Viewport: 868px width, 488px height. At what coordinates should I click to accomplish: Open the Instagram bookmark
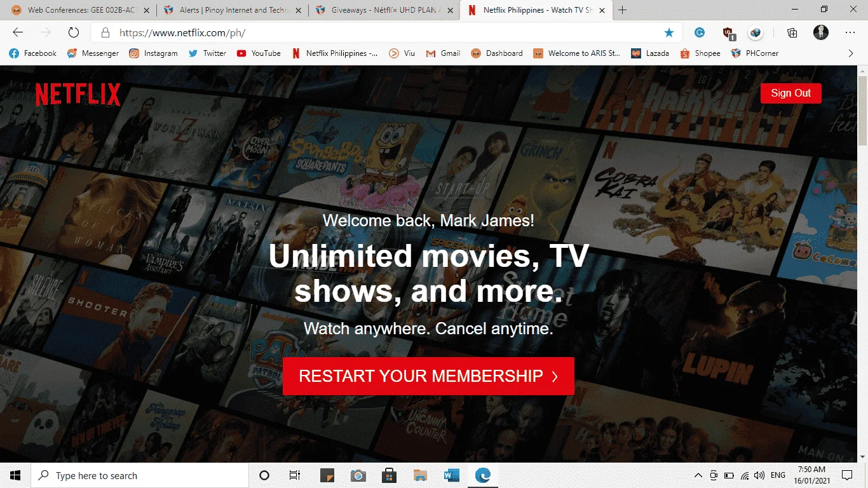pyautogui.click(x=153, y=53)
